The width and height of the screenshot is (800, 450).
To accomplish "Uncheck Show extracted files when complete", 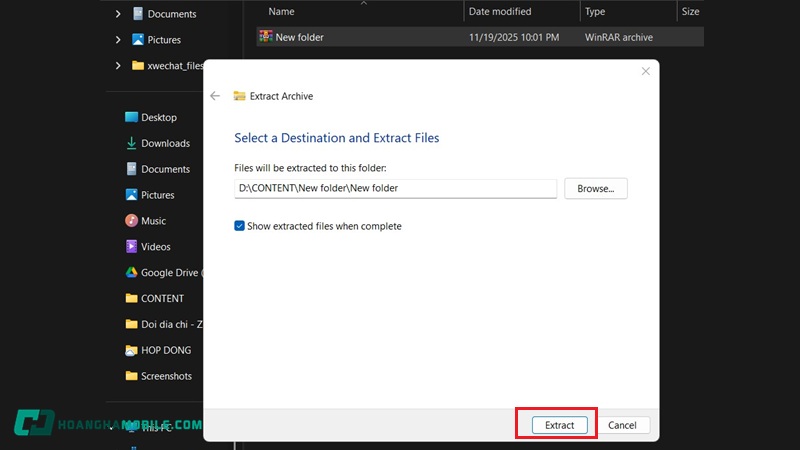I will tap(240, 226).
